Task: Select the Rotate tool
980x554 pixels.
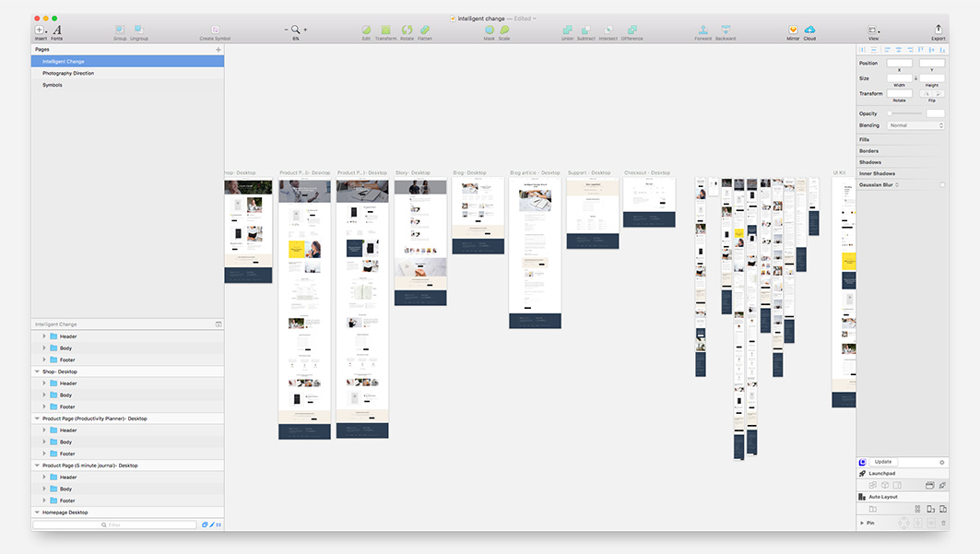Action: pyautogui.click(x=407, y=29)
